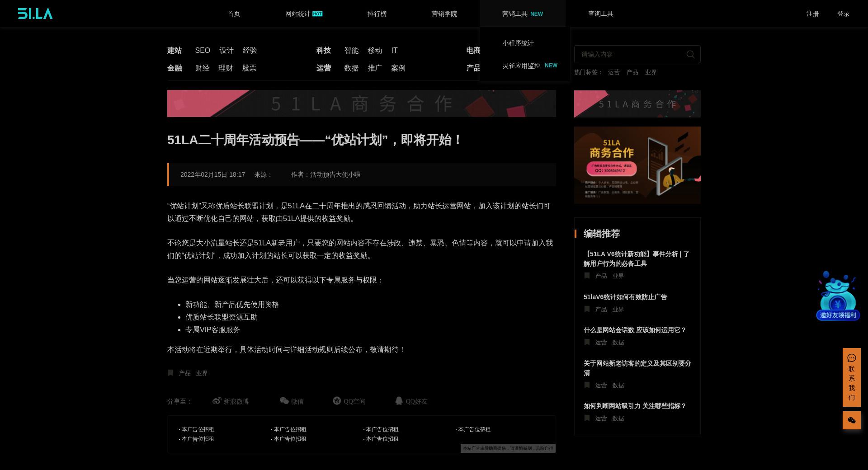868x470 pixels.
Task: Click 登录 link
Action: [844, 14]
